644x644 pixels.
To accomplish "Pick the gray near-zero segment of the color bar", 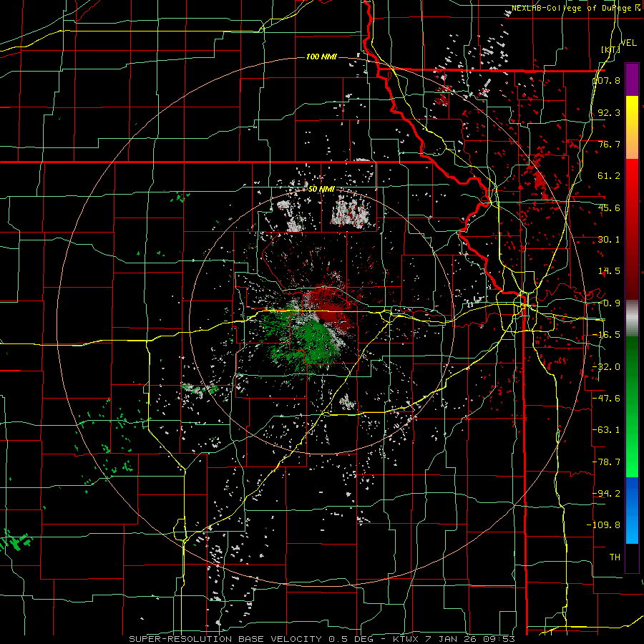I will coord(632,318).
